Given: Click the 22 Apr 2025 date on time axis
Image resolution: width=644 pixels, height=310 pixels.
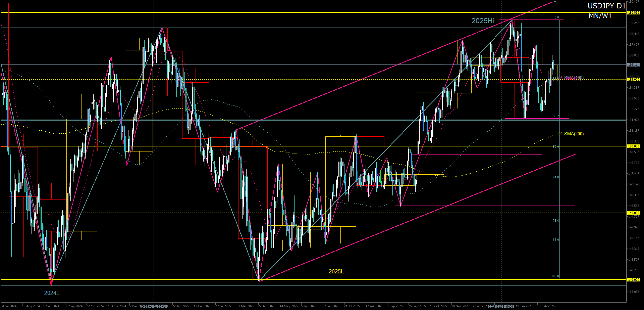Looking at the screenshot, I should (x=266, y=306).
